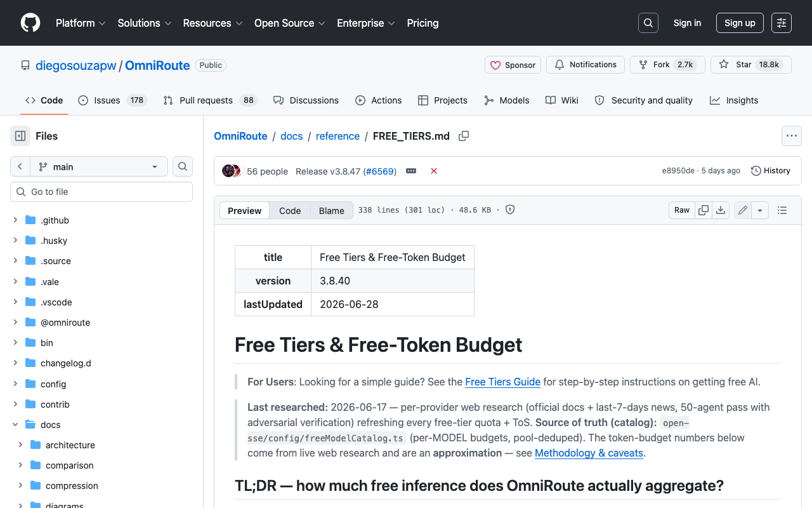Expand the .source folder chevron

click(x=15, y=261)
